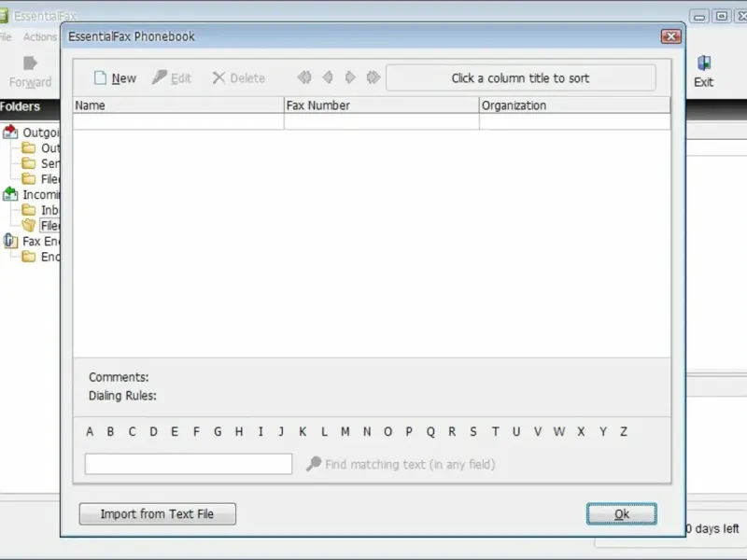Filter entries by letter J
This screenshot has height=560, width=747.
pos(281,431)
